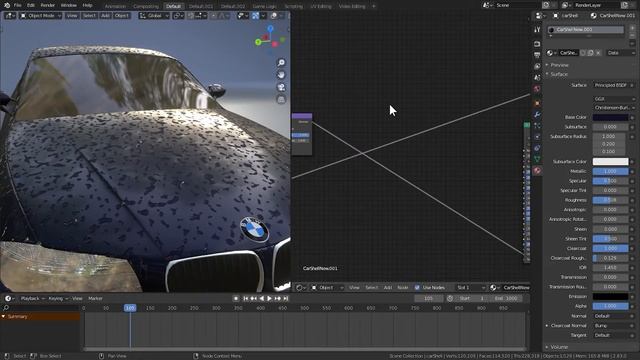The width and height of the screenshot is (640, 360).
Task: Open the Scene properties tab
Action: point(537,78)
